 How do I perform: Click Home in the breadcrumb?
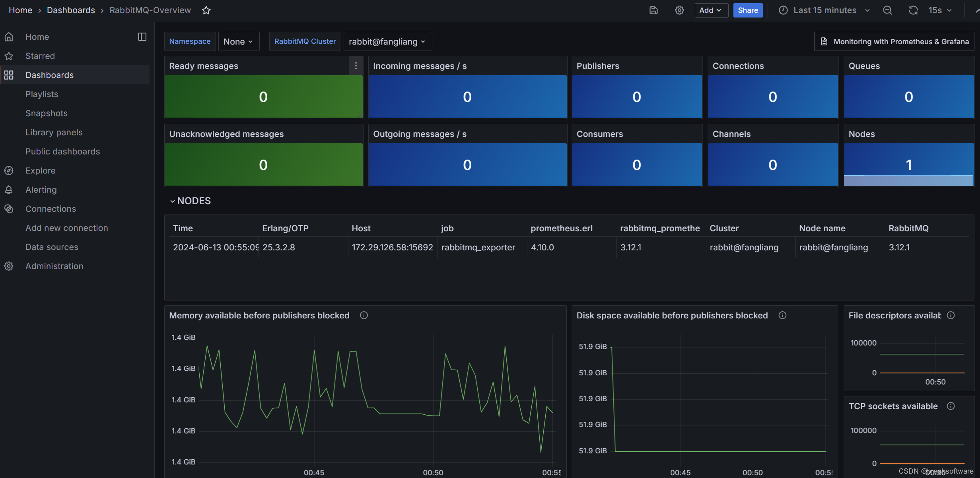click(x=20, y=10)
